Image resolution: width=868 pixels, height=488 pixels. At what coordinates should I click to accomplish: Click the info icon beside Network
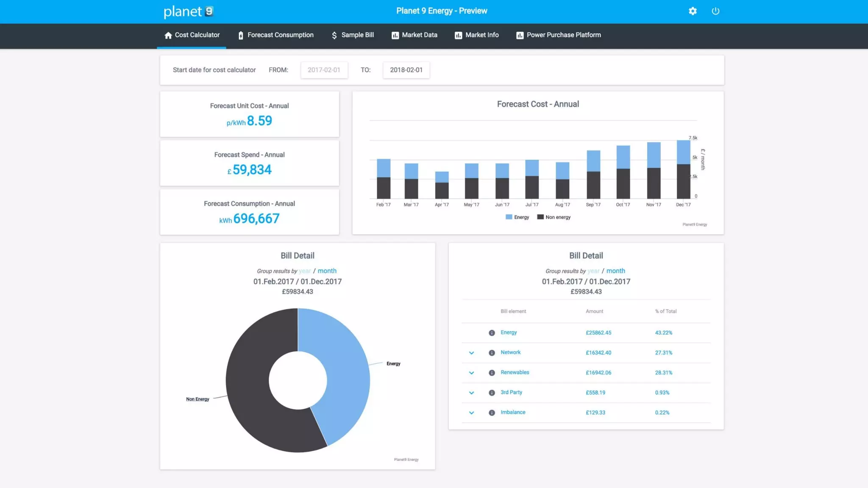tap(492, 353)
